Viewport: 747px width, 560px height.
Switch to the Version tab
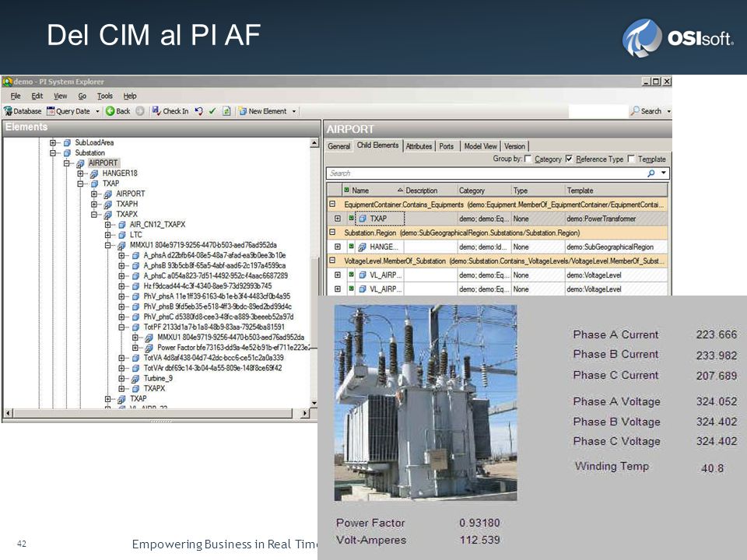514,146
